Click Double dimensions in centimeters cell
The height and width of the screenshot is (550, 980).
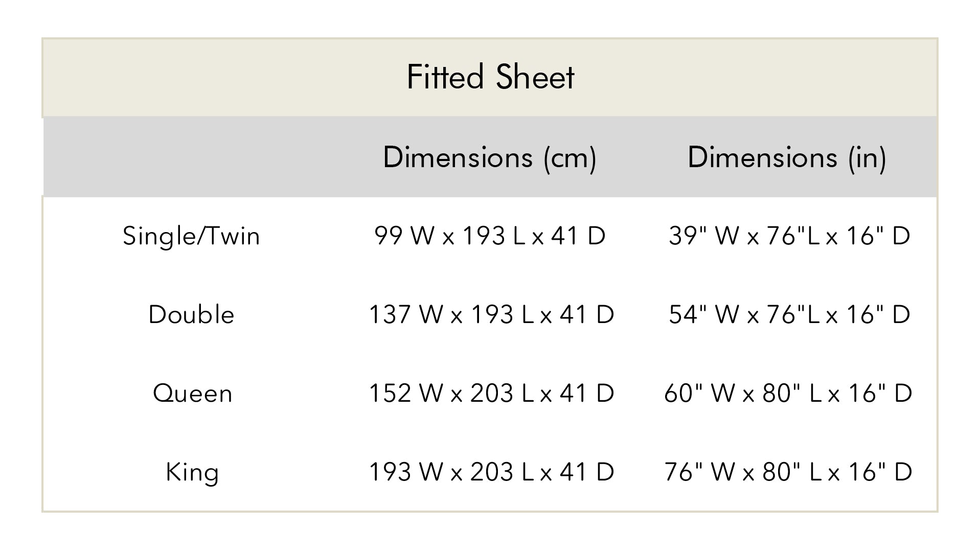click(491, 314)
